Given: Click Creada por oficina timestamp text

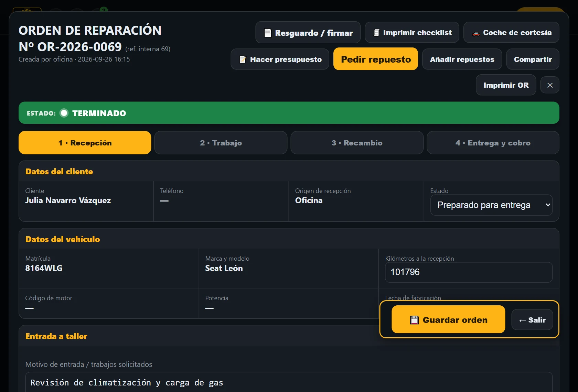Looking at the screenshot, I should coord(74,59).
